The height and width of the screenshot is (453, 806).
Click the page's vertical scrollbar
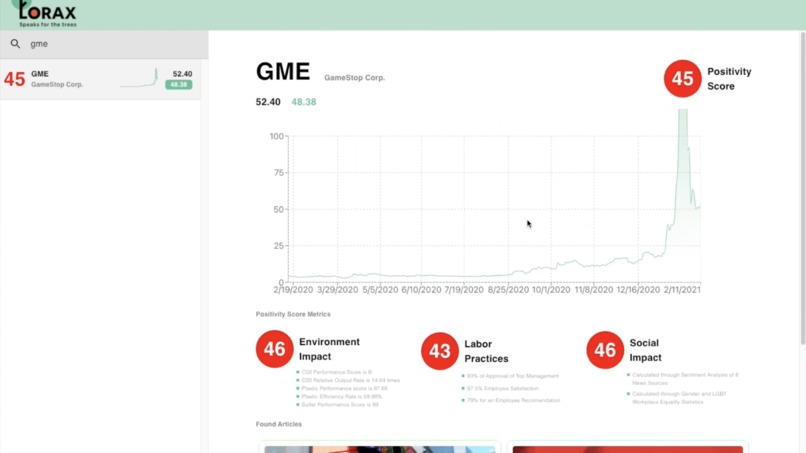click(x=802, y=188)
